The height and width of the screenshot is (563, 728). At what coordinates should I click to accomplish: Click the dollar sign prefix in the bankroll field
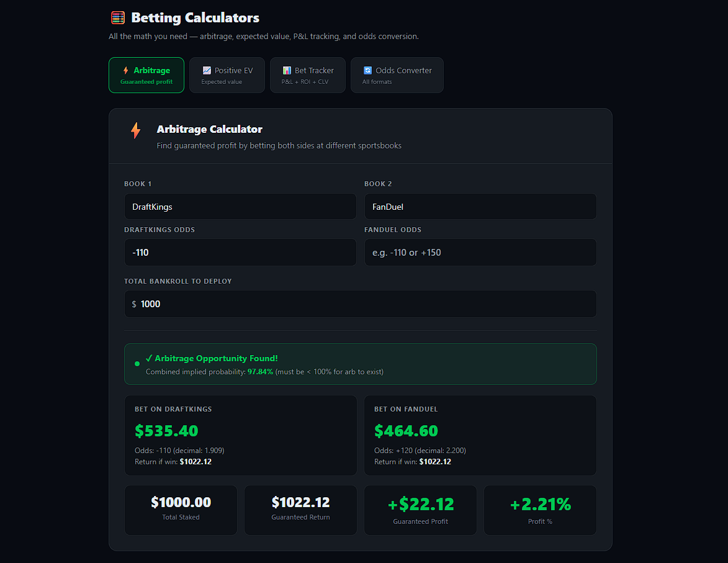(x=134, y=304)
